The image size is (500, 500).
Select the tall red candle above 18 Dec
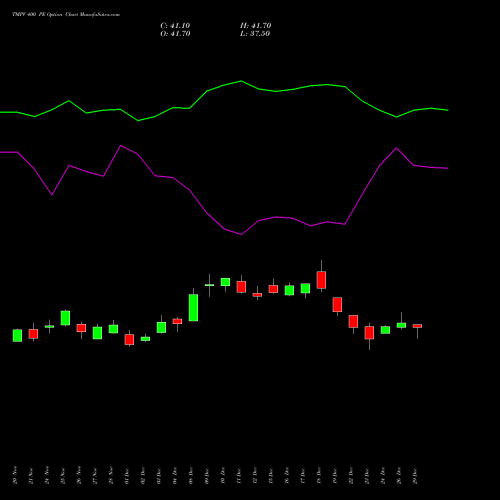click(321, 280)
